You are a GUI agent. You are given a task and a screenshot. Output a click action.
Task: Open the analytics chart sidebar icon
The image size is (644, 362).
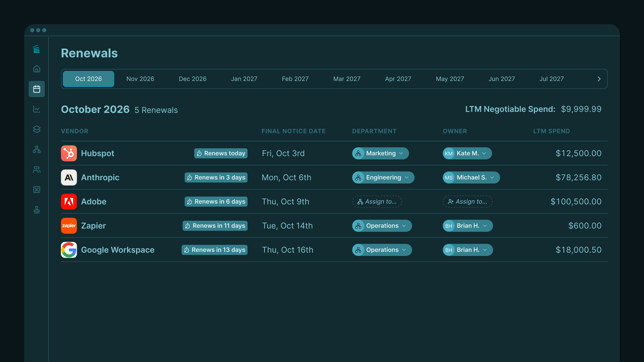[x=37, y=109]
